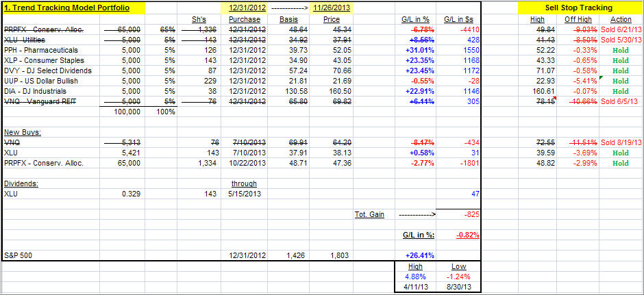Select the 1550 dollar gain cell
Viewport: 644px width, 295px height.
click(x=458, y=50)
